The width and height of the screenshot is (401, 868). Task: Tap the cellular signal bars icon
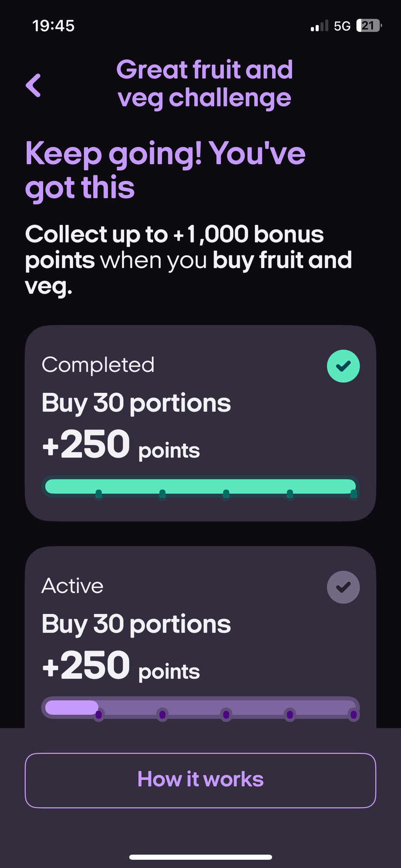point(319,26)
